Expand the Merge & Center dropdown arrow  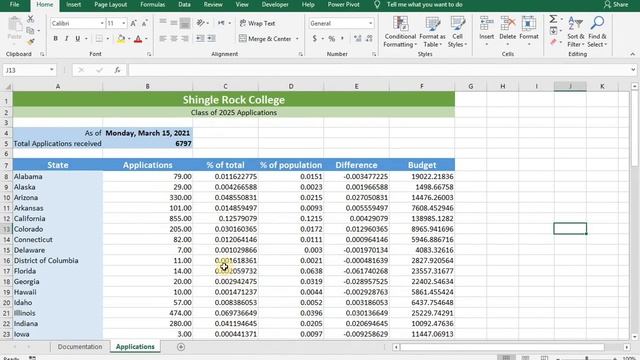tap(297, 39)
